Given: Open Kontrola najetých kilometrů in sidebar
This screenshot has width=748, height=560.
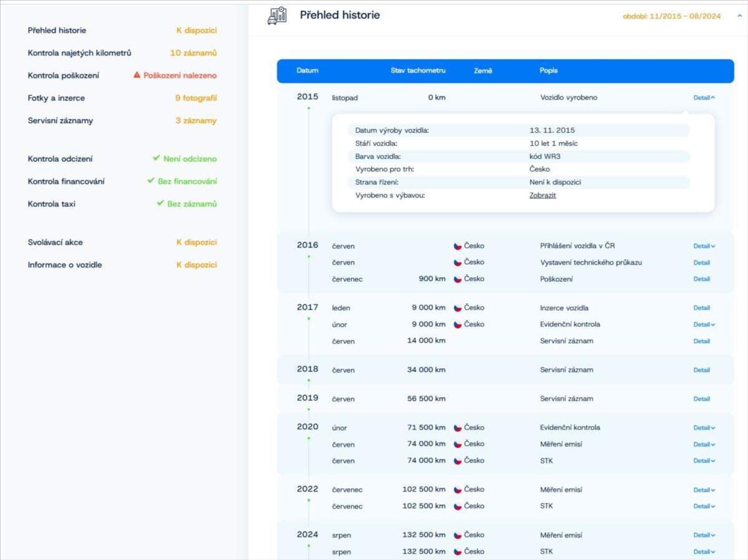Looking at the screenshot, I should tap(80, 53).
